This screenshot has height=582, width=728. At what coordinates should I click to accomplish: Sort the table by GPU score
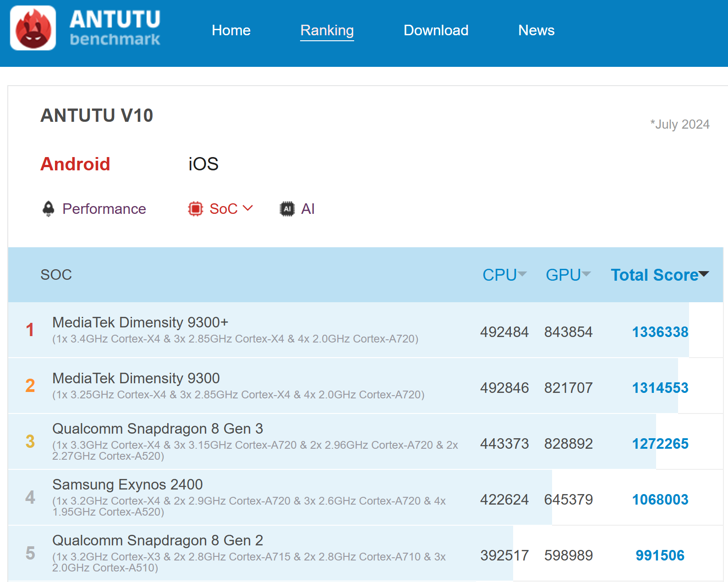(x=568, y=275)
